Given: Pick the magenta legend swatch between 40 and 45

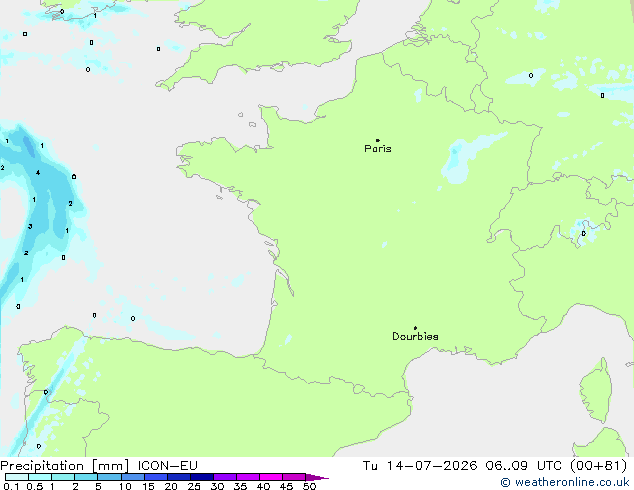Looking at the screenshot, I should coord(271,477).
